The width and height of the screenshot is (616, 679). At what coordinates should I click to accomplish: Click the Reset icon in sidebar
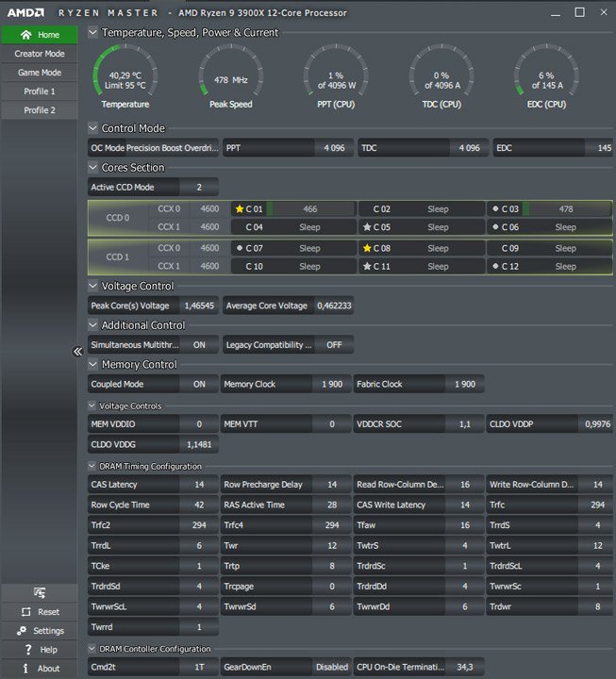pyautogui.click(x=26, y=612)
